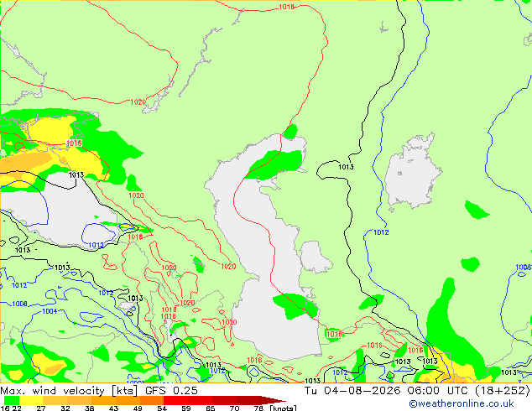Screen dimensions: 532x411
Task: Click the '65' legend scale value
Action: pyautogui.click(x=210, y=408)
